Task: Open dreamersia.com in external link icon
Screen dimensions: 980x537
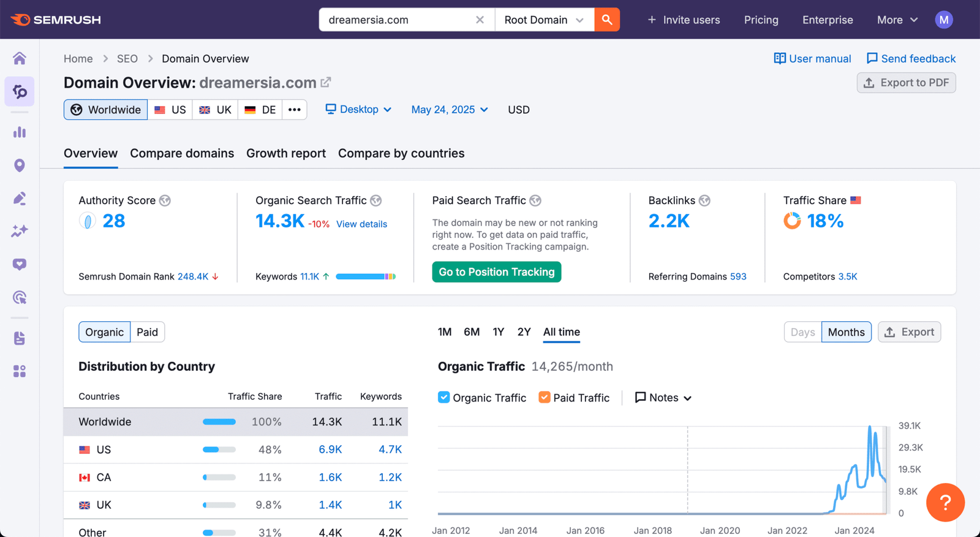Action: [326, 82]
